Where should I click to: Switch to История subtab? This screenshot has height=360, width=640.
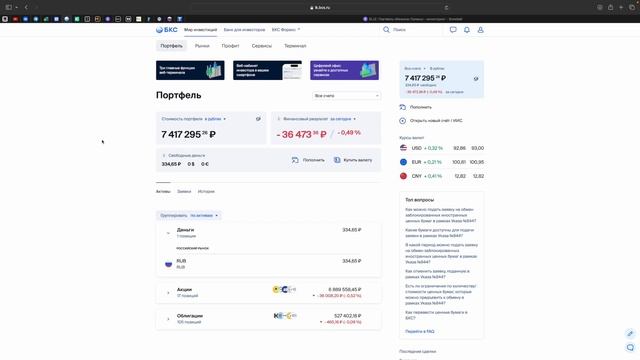click(x=206, y=191)
